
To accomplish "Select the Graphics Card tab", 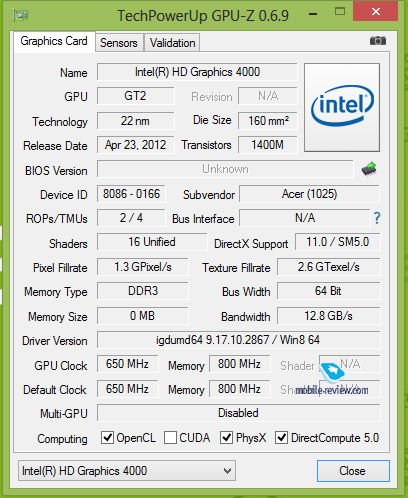I will click(54, 41).
